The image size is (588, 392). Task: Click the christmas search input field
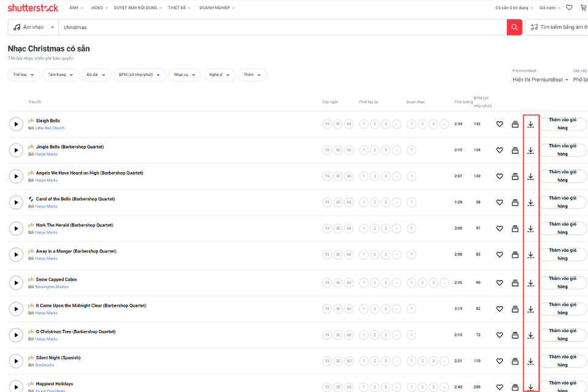click(283, 28)
